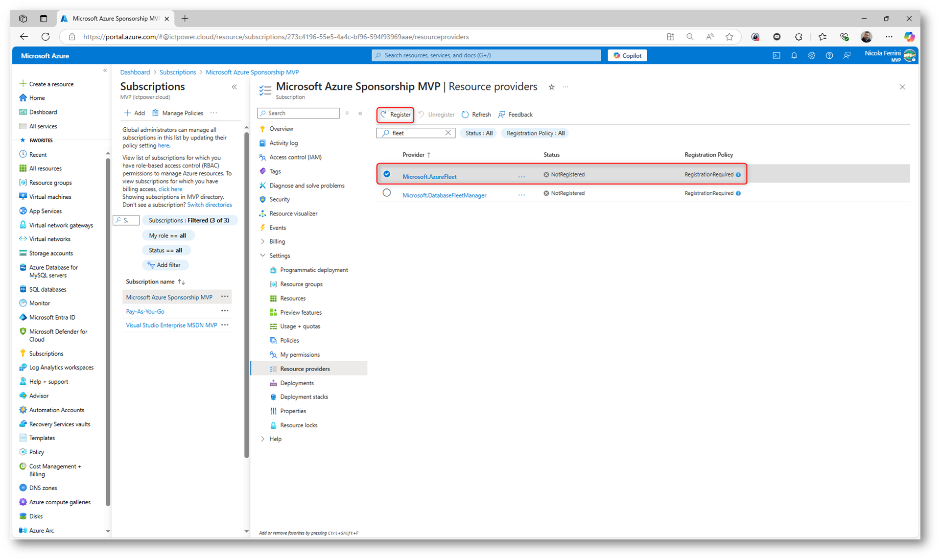Click Feedback in the providers toolbar
This screenshot has width=941, height=560.
tap(516, 115)
